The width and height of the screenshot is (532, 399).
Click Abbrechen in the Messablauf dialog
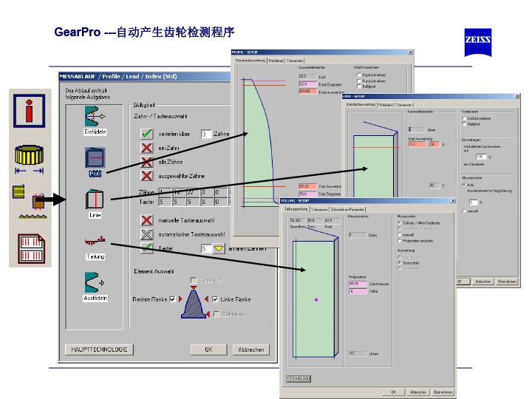pos(251,349)
